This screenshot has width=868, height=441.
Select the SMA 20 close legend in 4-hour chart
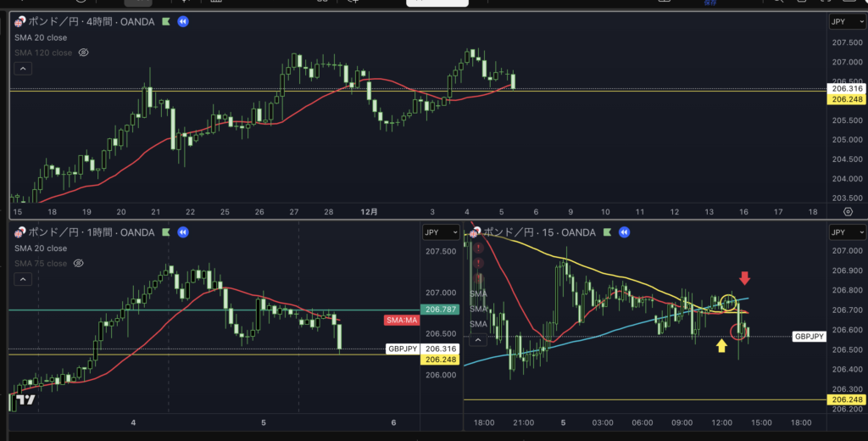[x=41, y=37]
